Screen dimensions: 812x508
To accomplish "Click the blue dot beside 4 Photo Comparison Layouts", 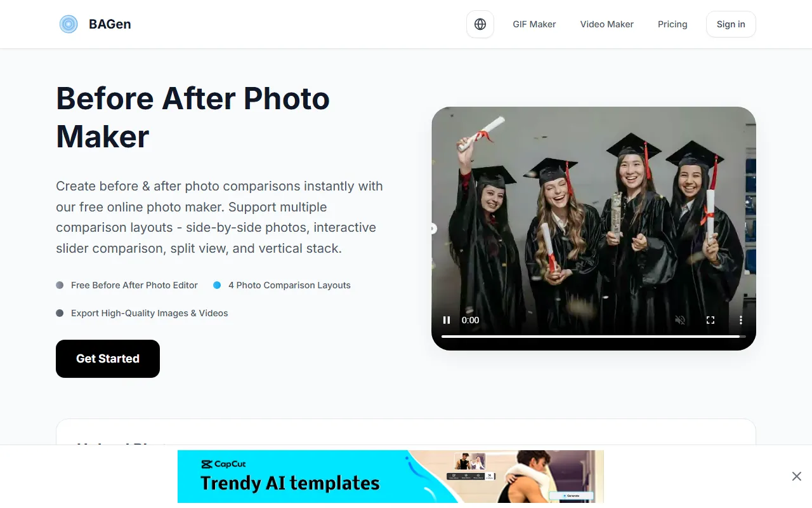I will [x=217, y=285].
